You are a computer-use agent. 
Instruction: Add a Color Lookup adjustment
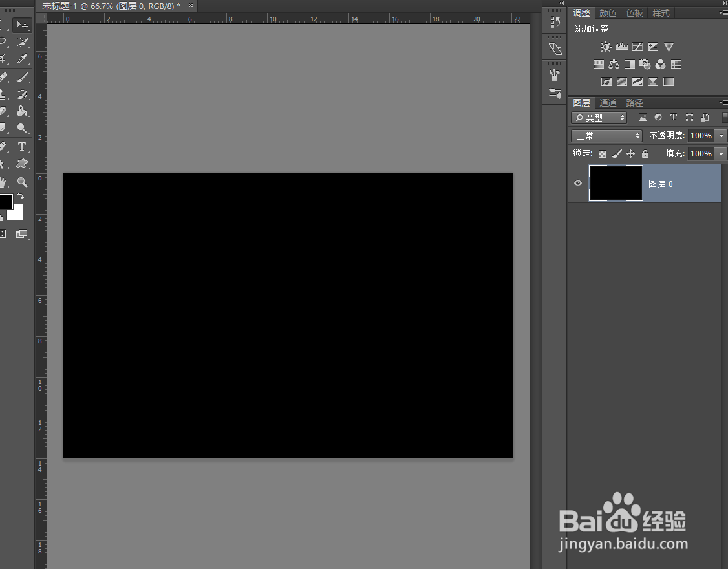pos(676,64)
